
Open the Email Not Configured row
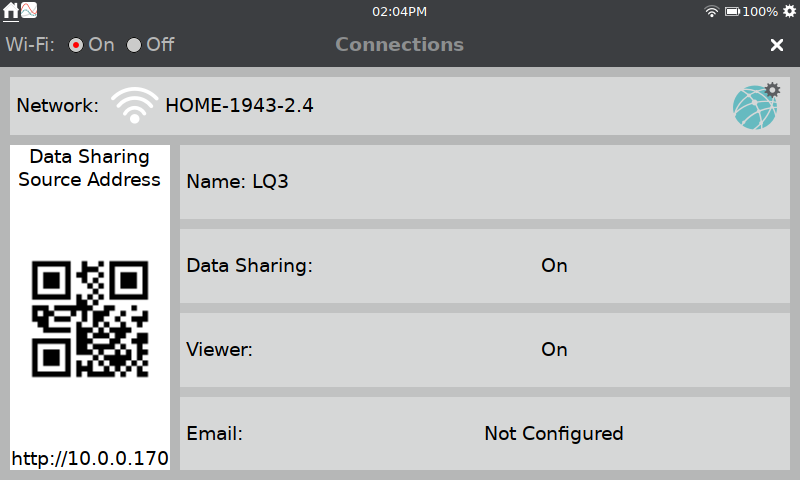(485, 434)
